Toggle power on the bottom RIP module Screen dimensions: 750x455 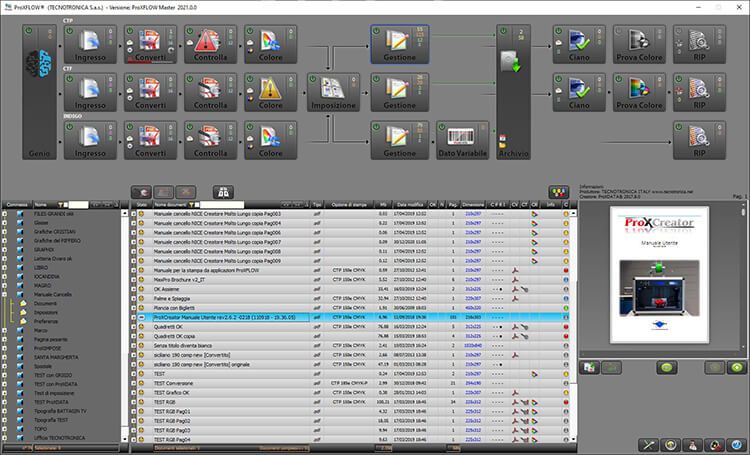coord(679,127)
